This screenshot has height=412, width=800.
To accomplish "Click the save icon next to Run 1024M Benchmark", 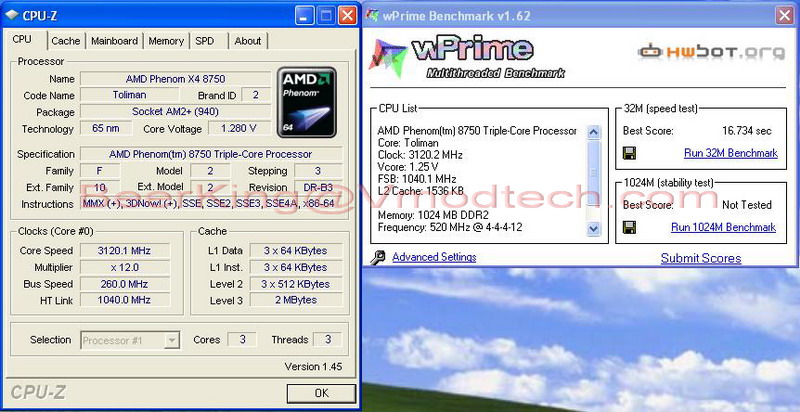I will click(630, 227).
